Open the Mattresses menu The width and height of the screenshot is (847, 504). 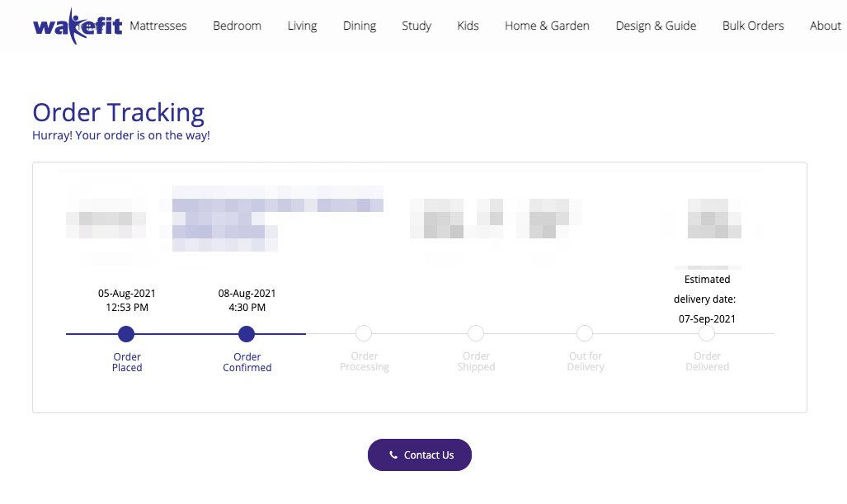coord(158,26)
